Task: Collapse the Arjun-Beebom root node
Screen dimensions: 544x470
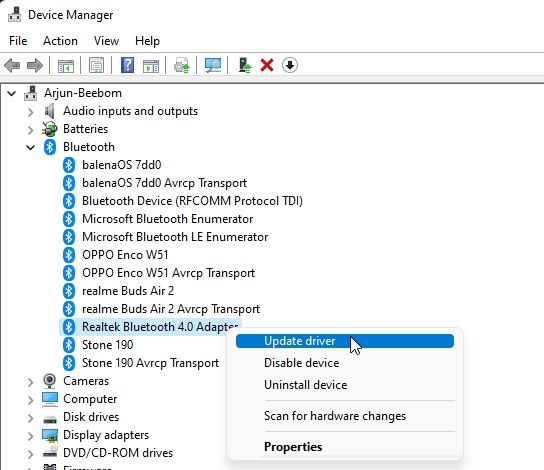Action: (11, 93)
